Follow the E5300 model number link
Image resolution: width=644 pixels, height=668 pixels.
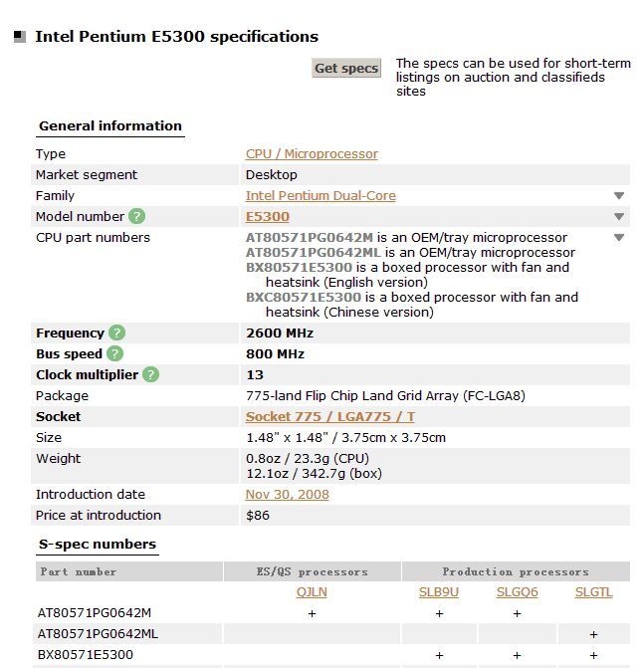click(268, 217)
